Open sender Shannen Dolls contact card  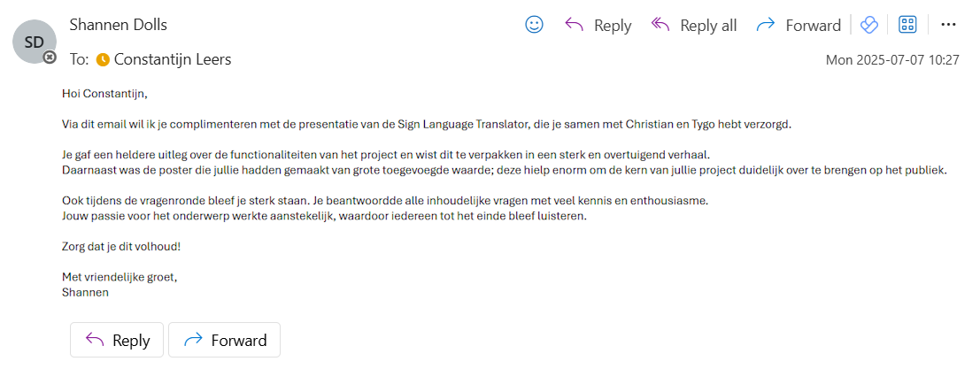click(118, 25)
